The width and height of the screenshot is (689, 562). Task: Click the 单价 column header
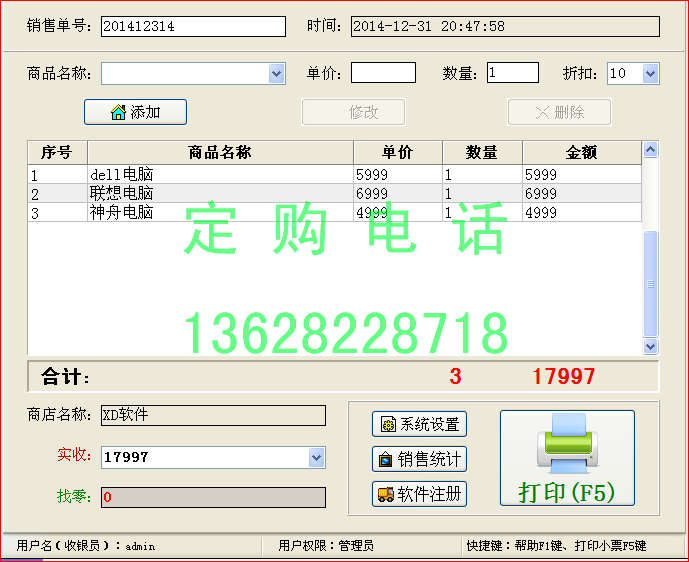click(x=398, y=152)
